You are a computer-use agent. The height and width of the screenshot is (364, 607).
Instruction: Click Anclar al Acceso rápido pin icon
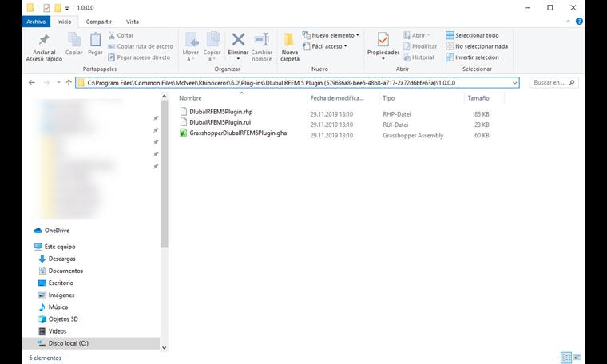[x=44, y=39]
